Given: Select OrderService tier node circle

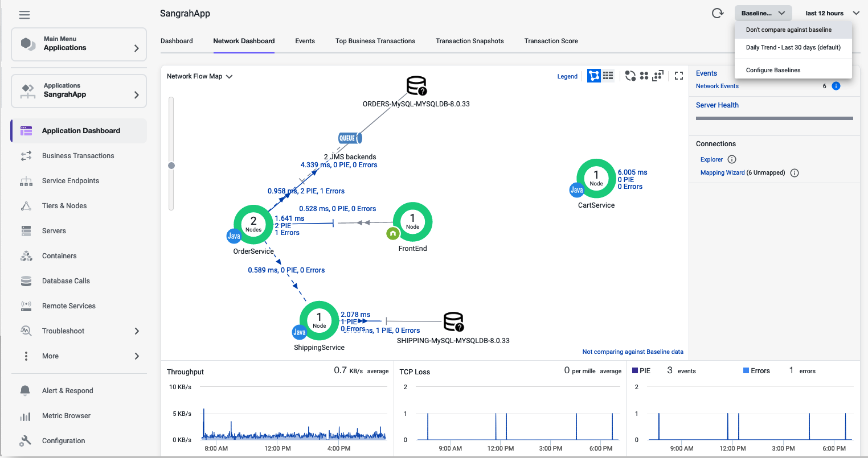Looking at the screenshot, I should pos(253,224).
